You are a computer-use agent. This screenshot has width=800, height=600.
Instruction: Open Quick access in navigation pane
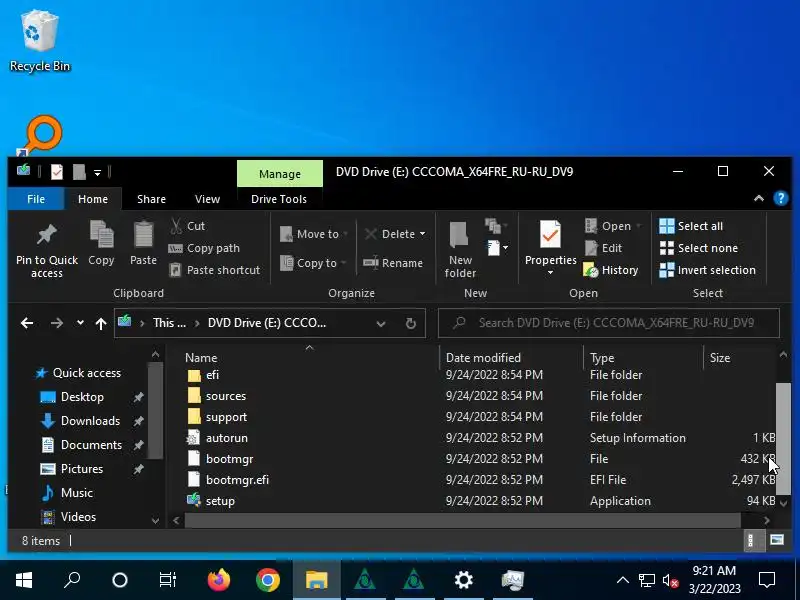(87, 373)
